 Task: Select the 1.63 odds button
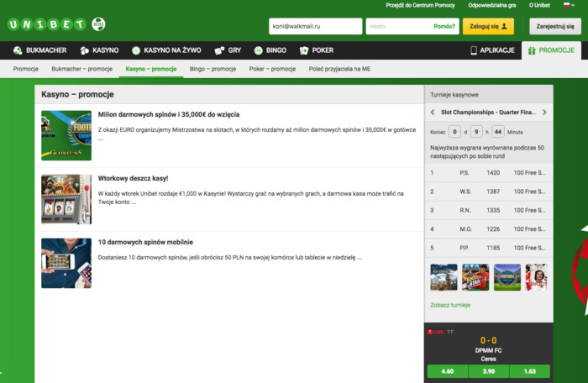(x=530, y=371)
